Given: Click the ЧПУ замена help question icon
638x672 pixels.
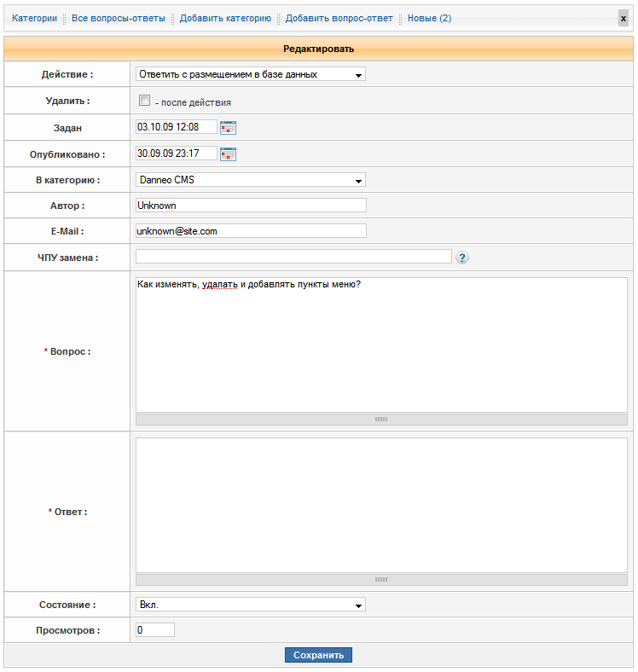Looking at the screenshot, I should pos(462,258).
